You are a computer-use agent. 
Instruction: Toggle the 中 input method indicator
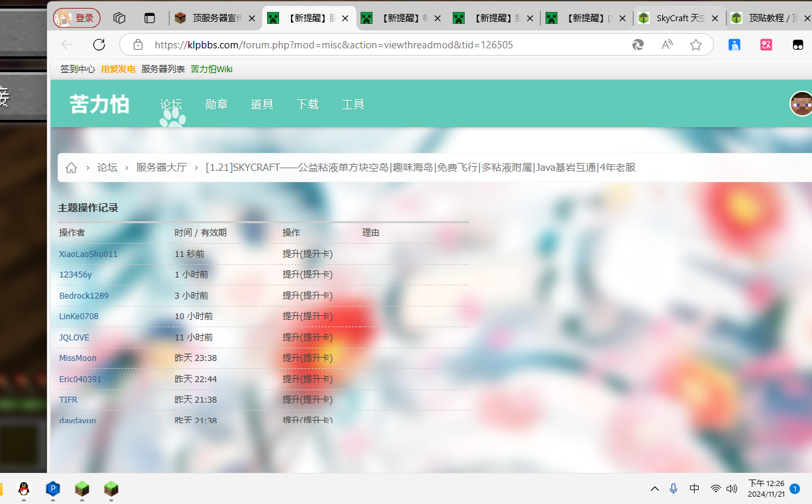(x=694, y=489)
